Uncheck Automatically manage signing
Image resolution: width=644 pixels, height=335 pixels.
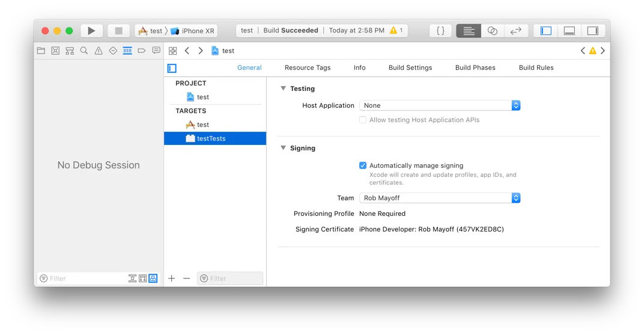click(363, 165)
